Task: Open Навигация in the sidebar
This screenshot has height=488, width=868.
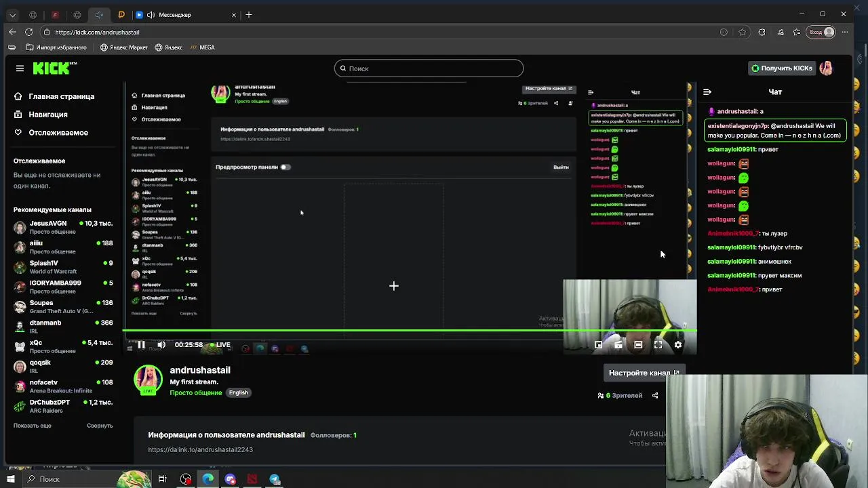Action: click(41, 115)
